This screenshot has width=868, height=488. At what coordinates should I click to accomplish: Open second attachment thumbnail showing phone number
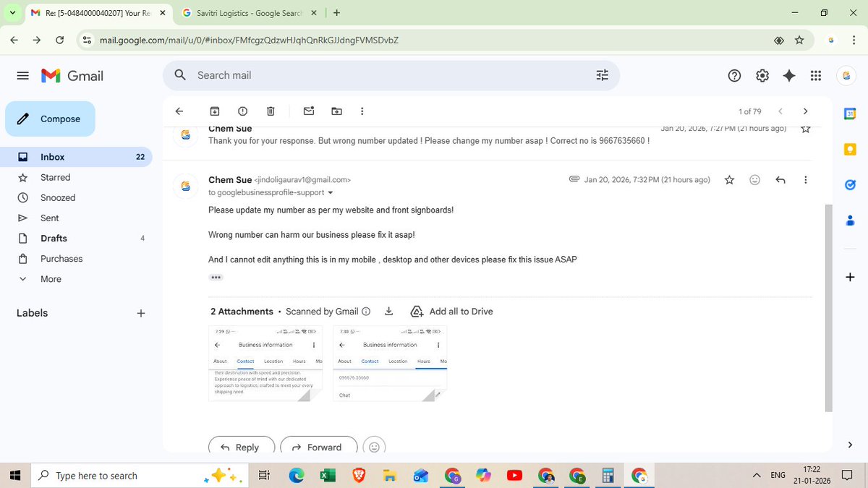(x=390, y=363)
